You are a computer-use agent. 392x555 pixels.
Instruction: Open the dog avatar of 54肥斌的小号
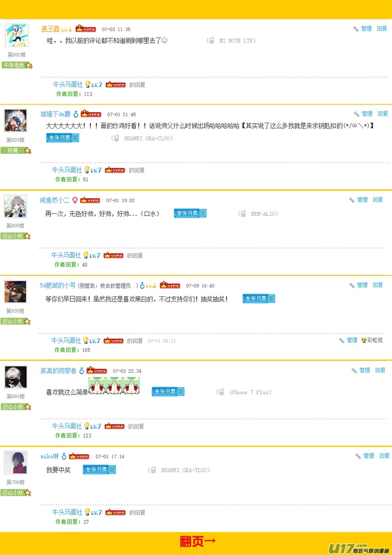tap(16, 292)
